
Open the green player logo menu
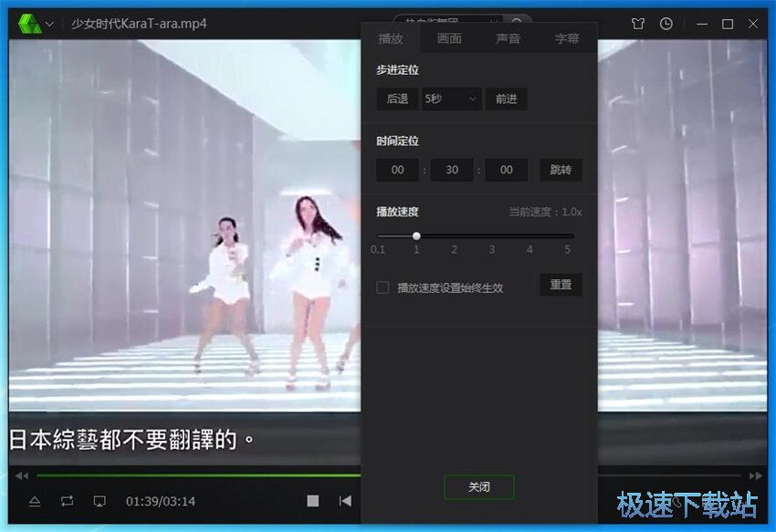(x=30, y=24)
